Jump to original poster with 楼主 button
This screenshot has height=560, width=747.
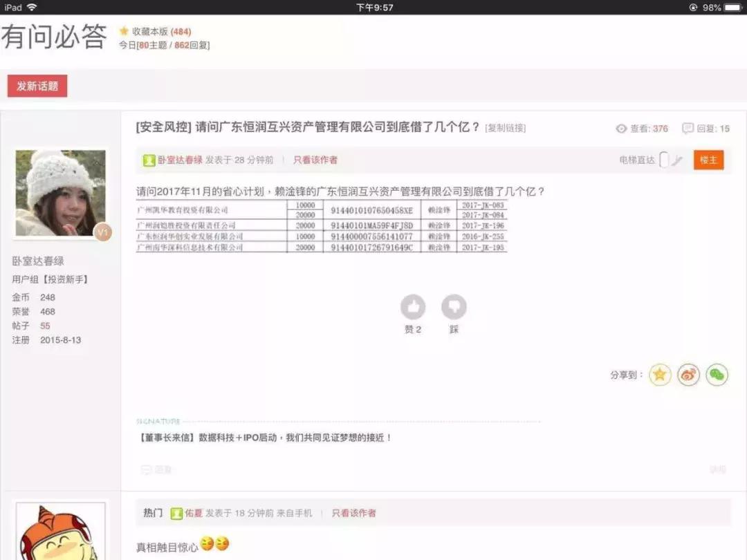[708, 159]
